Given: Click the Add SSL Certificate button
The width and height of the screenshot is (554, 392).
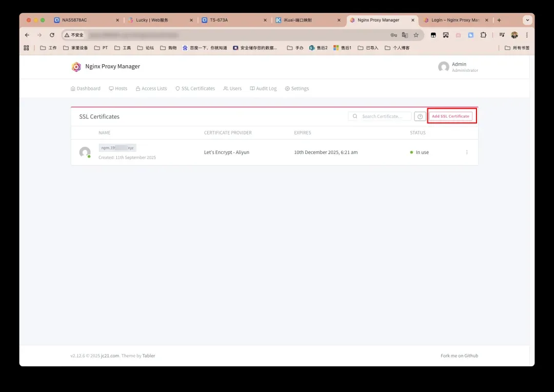Looking at the screenshot, I should click(x=450, y=116).
